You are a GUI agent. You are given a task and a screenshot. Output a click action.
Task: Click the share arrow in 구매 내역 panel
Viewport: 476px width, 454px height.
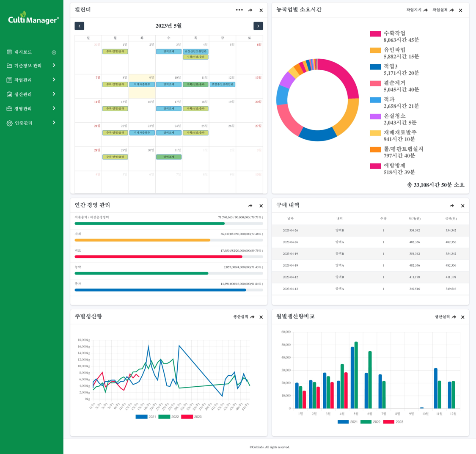(x=451, y=206)
